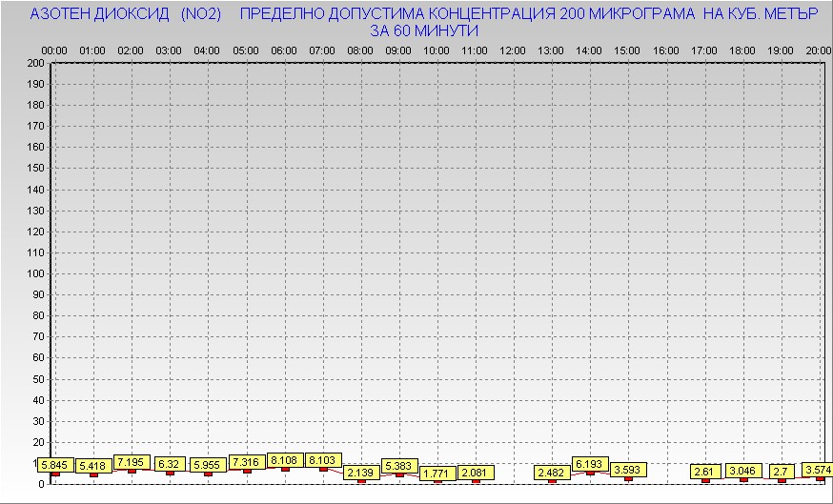Select the 11:00 time axis label
The height and width of the screenshot is (504, 833).
(x=475, y=51)
